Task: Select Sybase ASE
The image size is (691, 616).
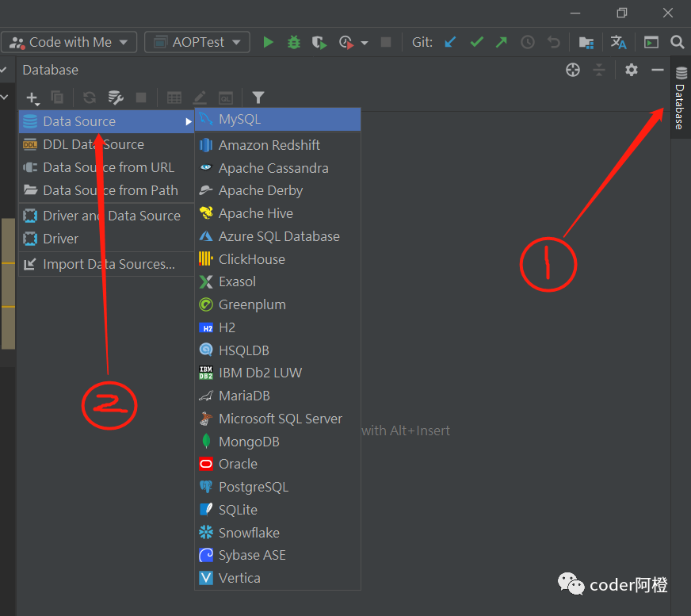Action: (277, 556)
